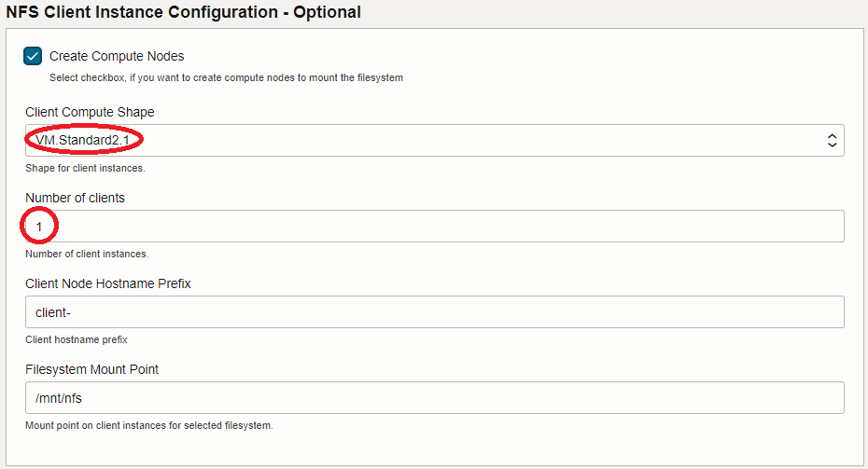Open the Client Compute Shape dropdown
Screen dimensions: 868x469
pos(434,141)
